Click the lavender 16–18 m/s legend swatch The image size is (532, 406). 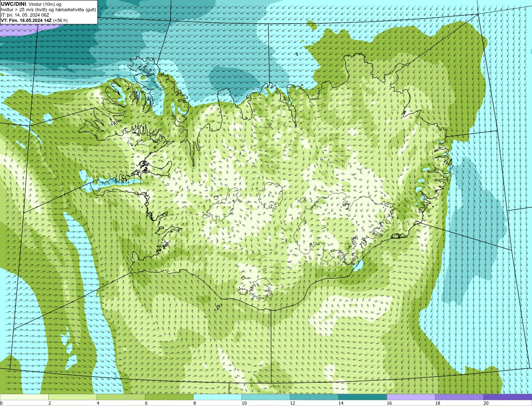pos(411,397)
